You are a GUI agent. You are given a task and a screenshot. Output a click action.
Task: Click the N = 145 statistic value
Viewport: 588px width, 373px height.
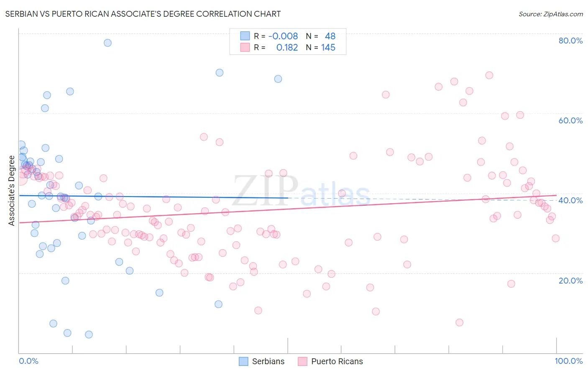click(321, 47)
